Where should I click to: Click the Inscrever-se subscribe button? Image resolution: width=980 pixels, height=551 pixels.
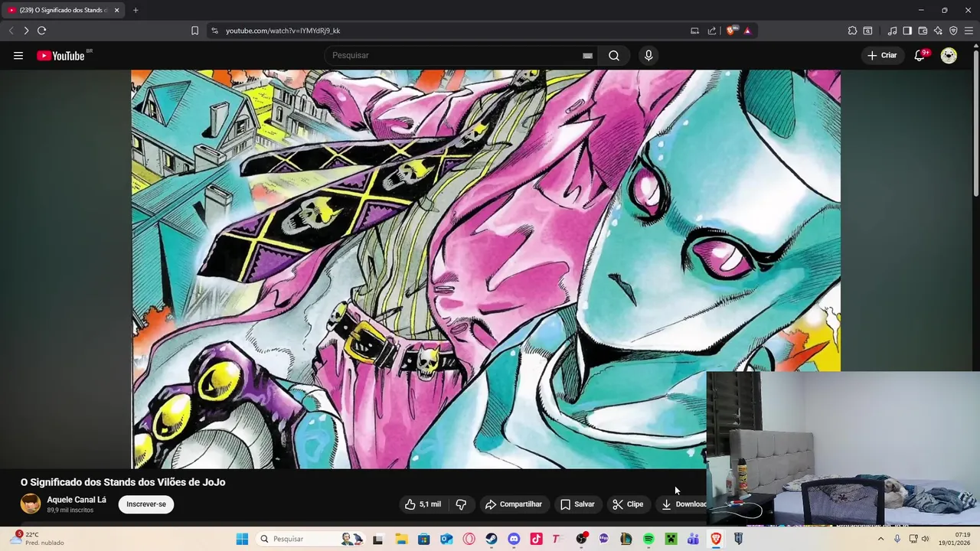pyautogui.click(x=146, y=504)
